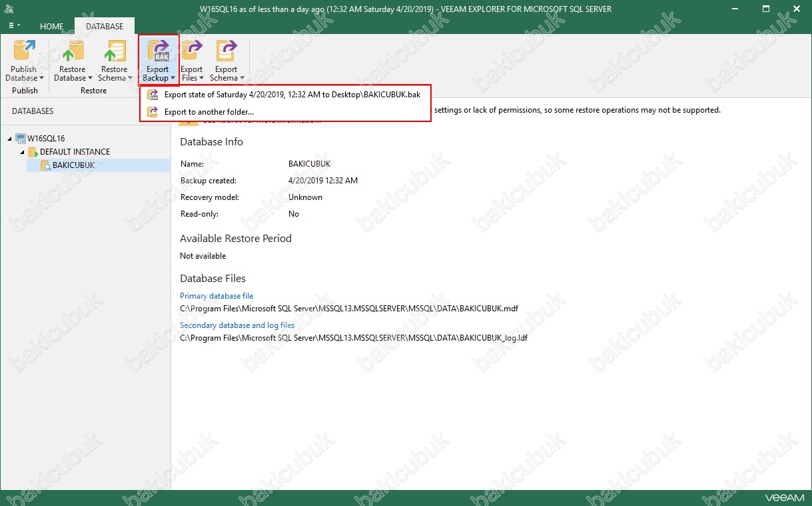
Task: Click the Export Backup BAK icon
Action: point(159,51)
